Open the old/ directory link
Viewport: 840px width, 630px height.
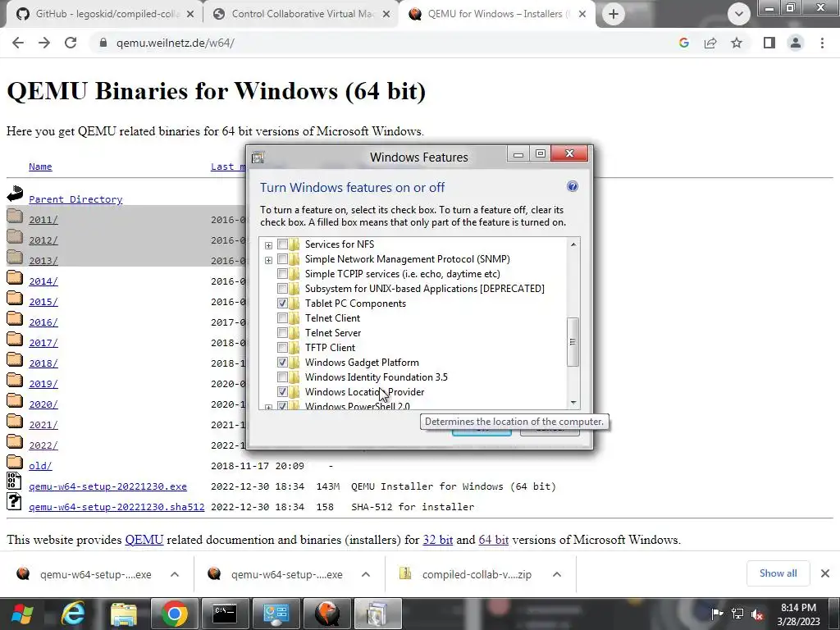(x=40, y=466)
